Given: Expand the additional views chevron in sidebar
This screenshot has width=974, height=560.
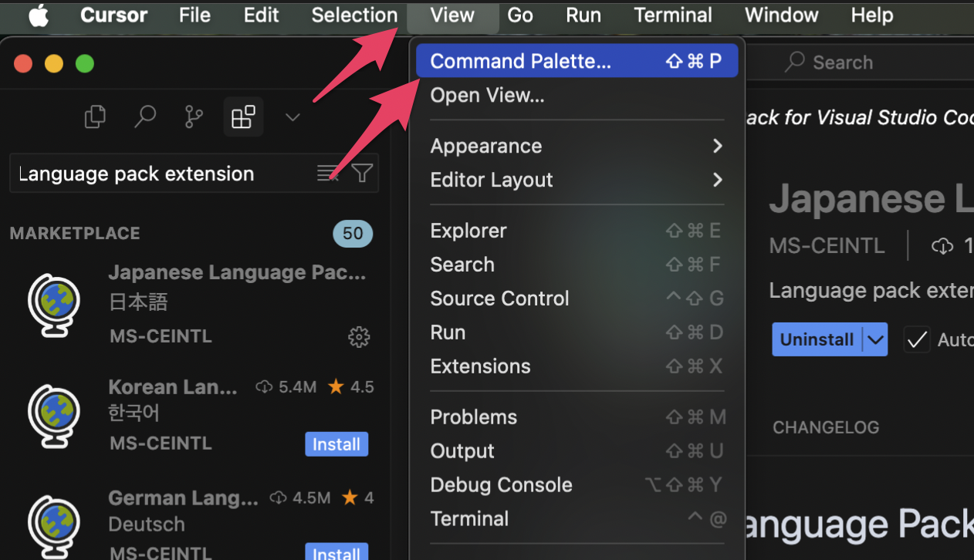Looking at the screenshot, I should [x=293, y=117].
